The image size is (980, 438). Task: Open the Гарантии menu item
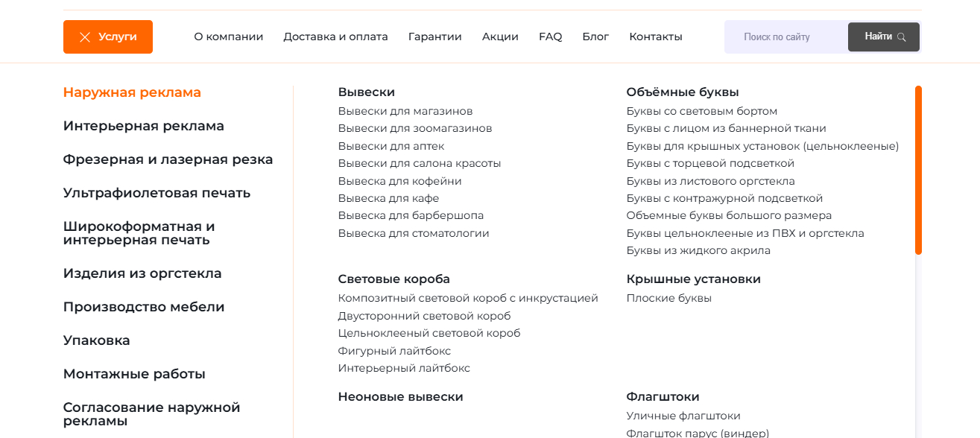pyautogui.click(x=434, y=36)
